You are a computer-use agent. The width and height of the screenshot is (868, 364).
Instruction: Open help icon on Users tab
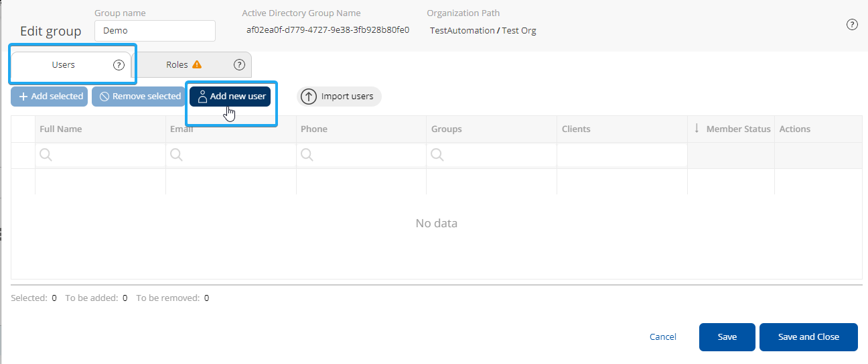(x=119, y=65)
